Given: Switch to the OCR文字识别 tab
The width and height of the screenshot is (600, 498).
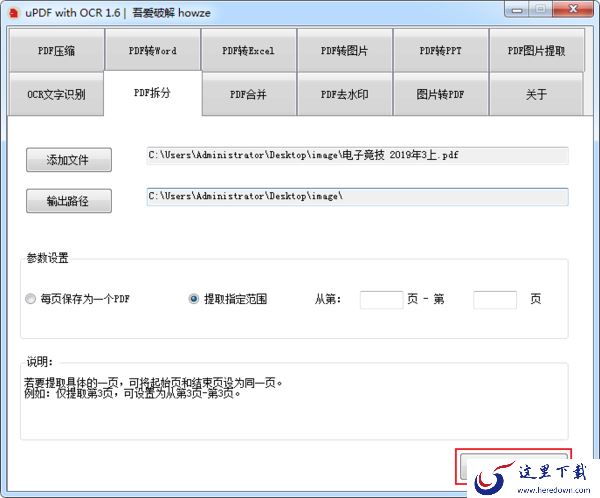Looking at the screenshot, I should coord(56,94).
